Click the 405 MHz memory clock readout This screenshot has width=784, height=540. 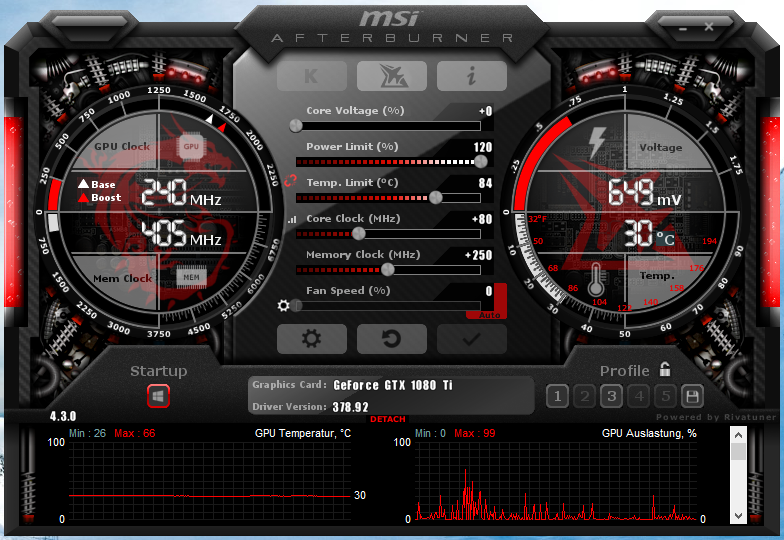click(182, 234)
